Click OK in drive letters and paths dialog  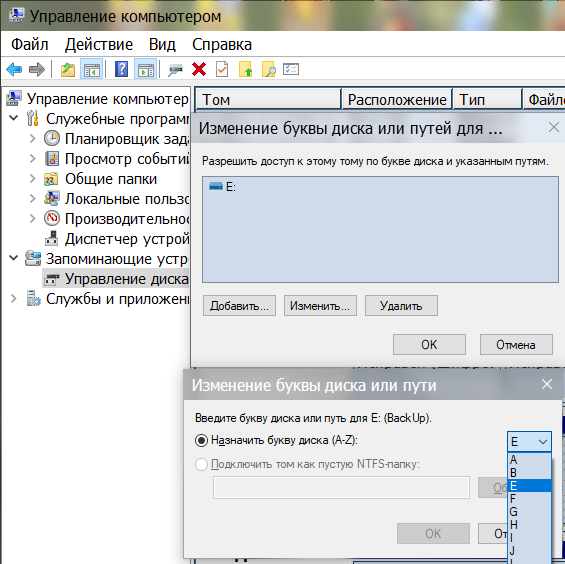coord(429,345)
